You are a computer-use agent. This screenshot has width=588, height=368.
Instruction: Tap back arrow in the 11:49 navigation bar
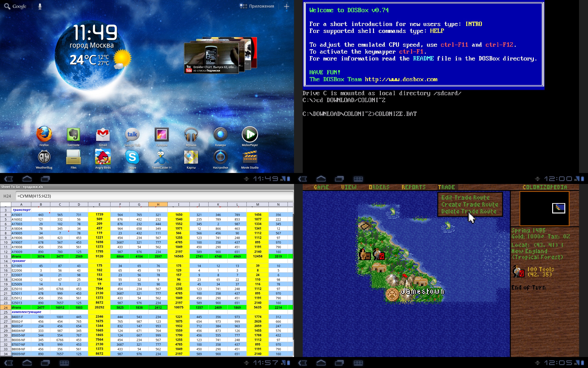[x=9, y=179]
